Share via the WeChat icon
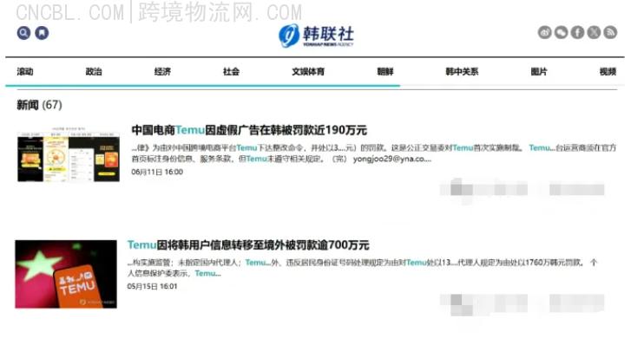644x345 pixels. [x=561, y=32]
